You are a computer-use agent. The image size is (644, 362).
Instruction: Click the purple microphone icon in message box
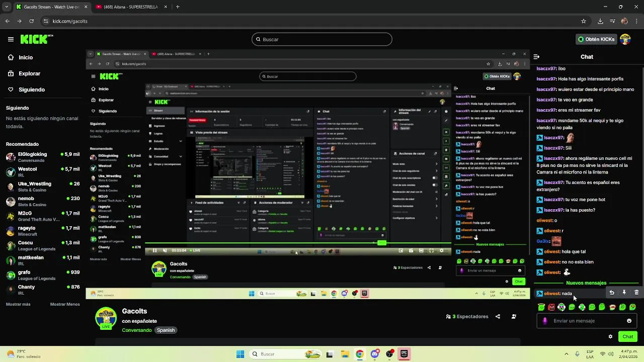coord(545,321)
